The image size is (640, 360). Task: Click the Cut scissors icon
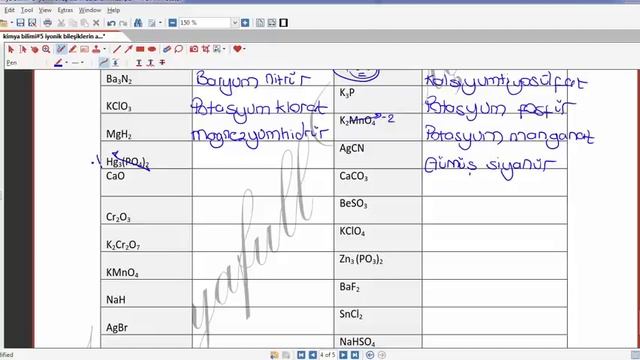(x=61, y=23)
